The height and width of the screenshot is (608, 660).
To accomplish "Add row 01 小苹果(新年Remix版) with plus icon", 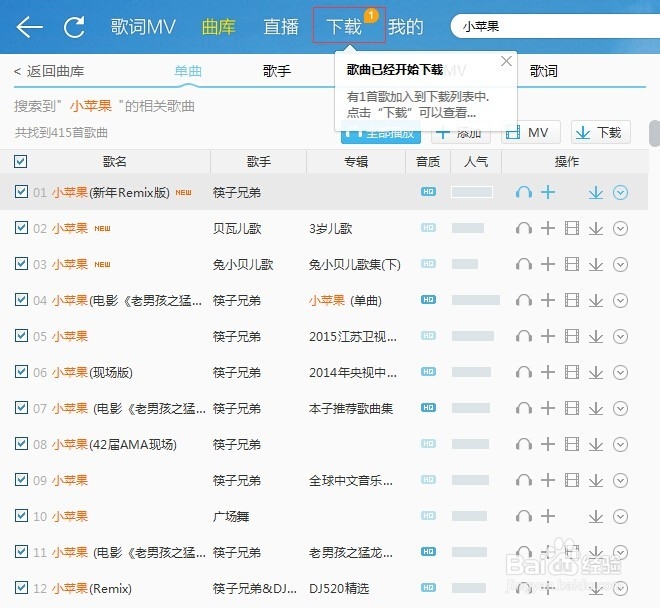I will [x=548, y=192].
